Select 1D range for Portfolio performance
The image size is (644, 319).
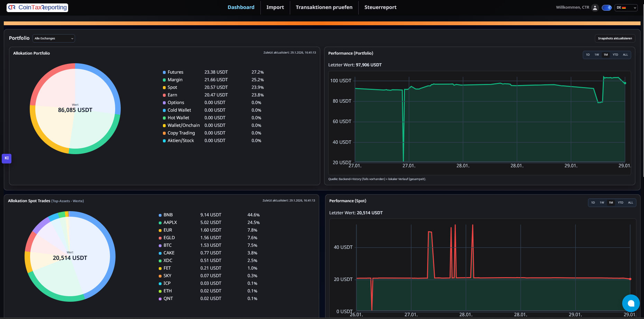point(588,55)
